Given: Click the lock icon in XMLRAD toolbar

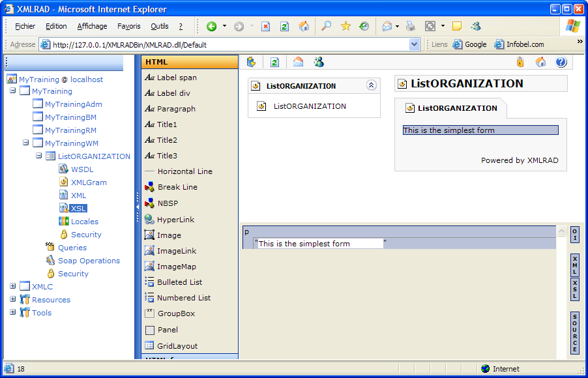Looking at the screenshot, I should coord(520,63).
